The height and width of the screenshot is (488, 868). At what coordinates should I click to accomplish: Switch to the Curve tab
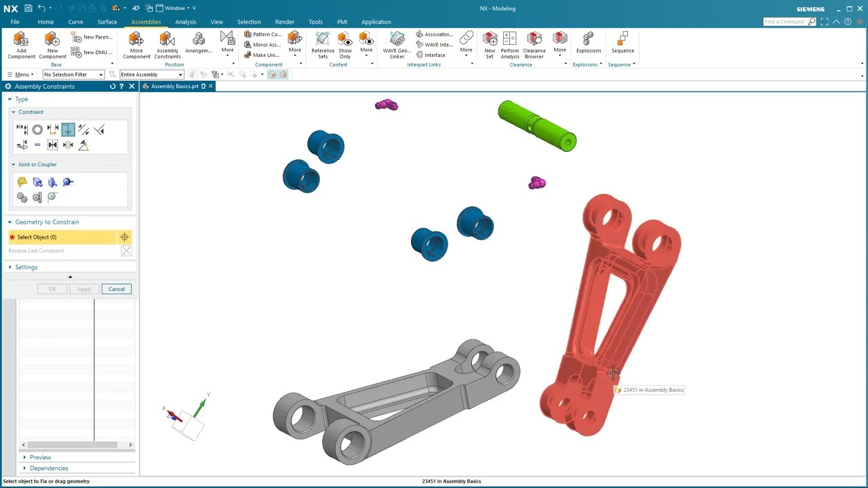click(75, 22)
